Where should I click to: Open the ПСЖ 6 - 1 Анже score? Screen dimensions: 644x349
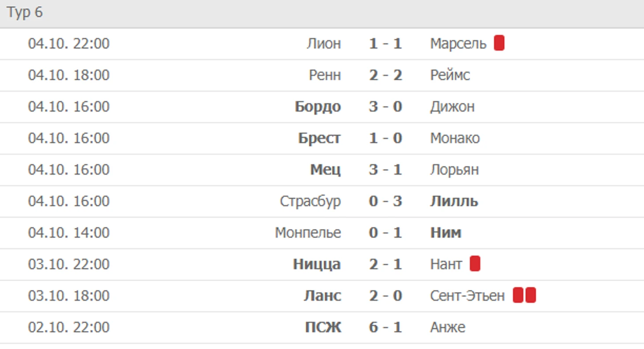coord(386,327)
